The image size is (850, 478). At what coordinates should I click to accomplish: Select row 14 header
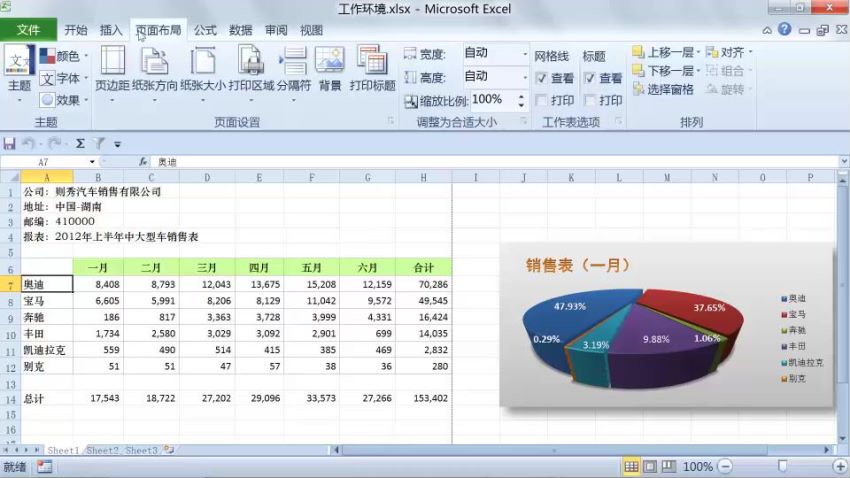pyautogui.click(x=10, y=399)
